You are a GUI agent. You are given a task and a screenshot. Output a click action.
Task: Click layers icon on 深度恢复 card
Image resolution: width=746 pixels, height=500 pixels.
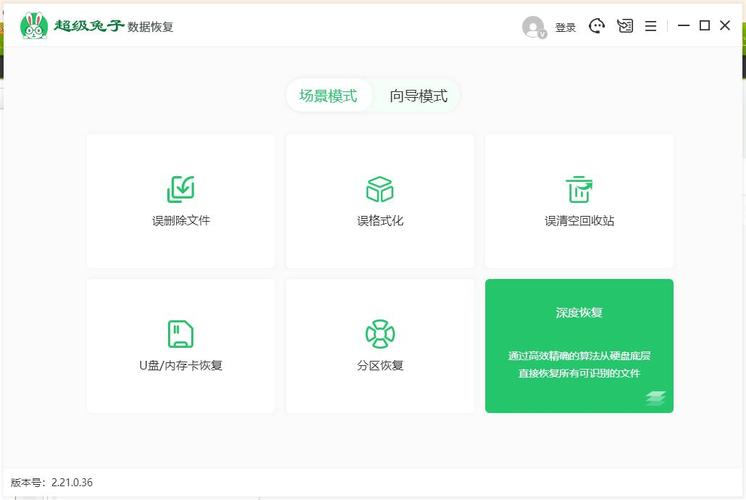coord(655,397)
